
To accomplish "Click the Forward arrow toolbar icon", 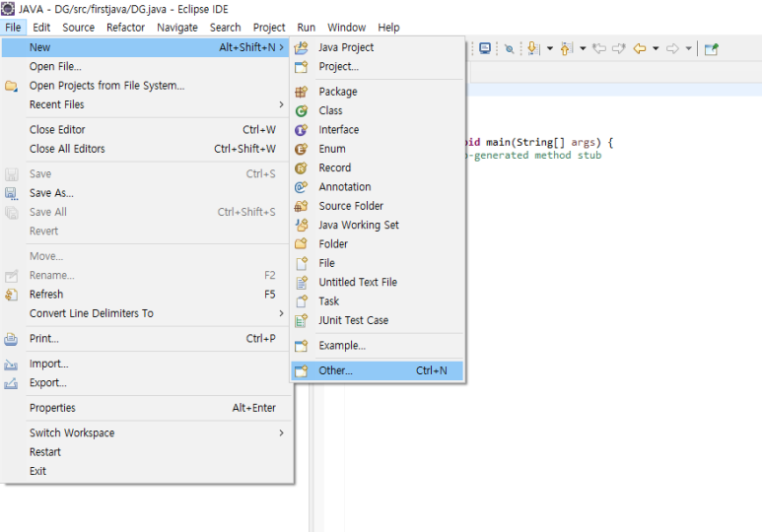I will 672,48.
